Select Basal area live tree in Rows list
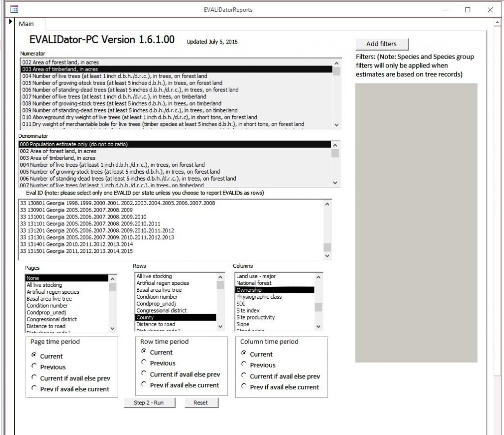504x435 pixels. point(176,290)
